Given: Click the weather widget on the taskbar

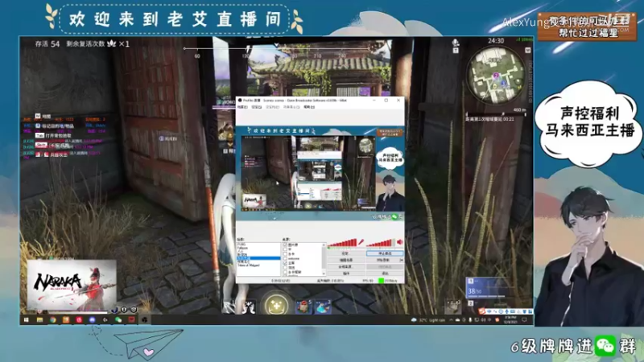Looking at the screenshot, I should 428,319.
